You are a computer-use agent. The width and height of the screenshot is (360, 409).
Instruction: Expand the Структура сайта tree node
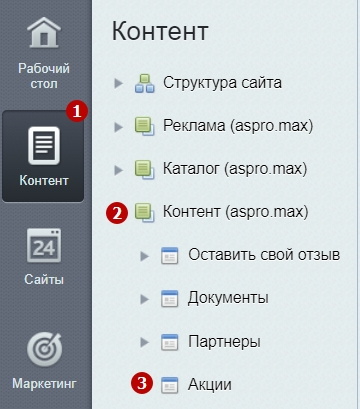pyautogui.click(x=118, y=83)
